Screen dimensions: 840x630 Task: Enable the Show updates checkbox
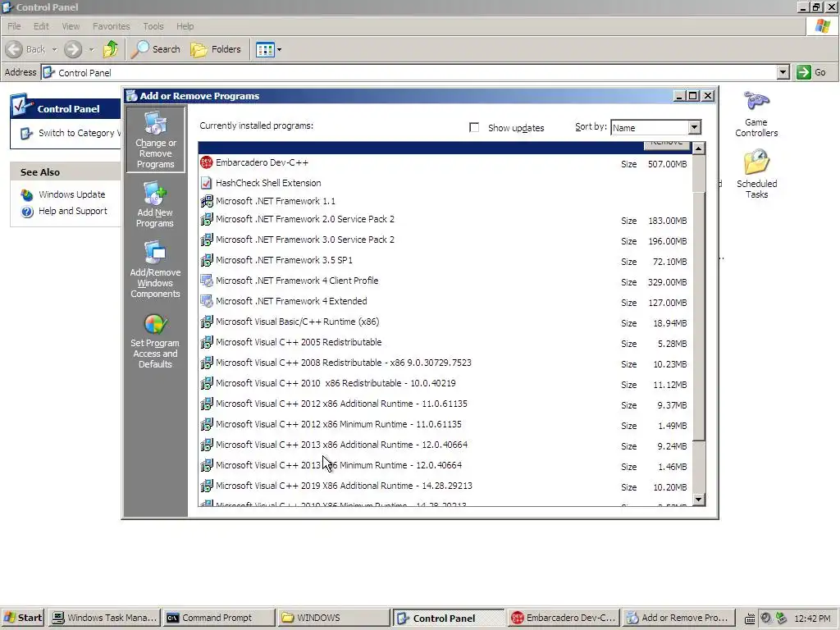tap(474, 127)
